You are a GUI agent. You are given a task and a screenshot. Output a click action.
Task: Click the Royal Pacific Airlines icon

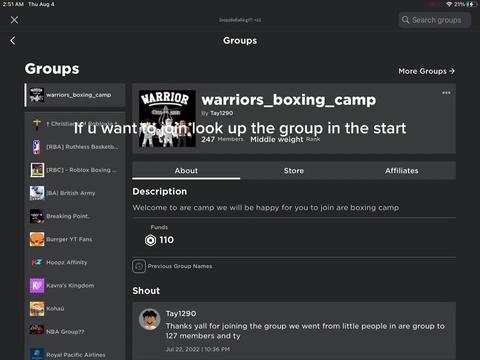(x=37, y=354)
